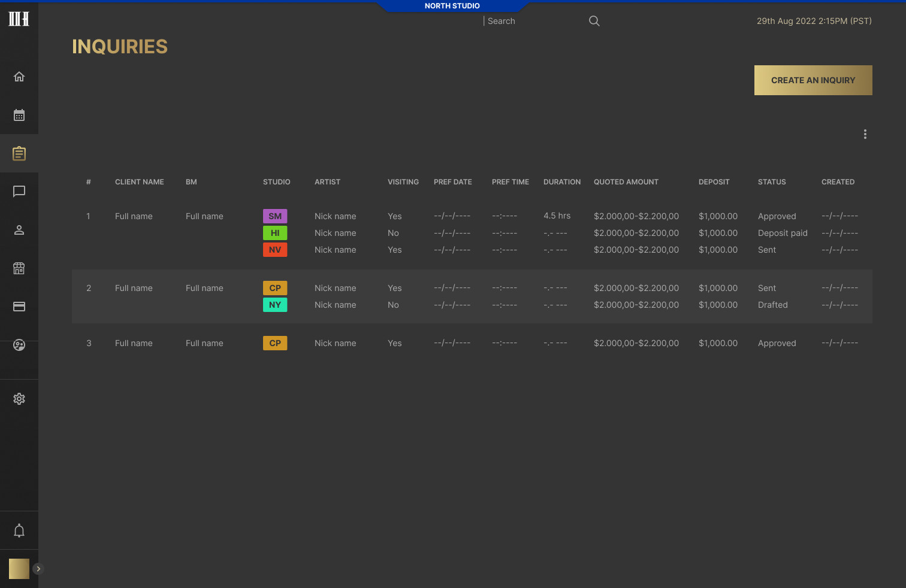Click the 'Deposit paid' status cell
The height and width of the screenshot is (588, 906).
783,233
